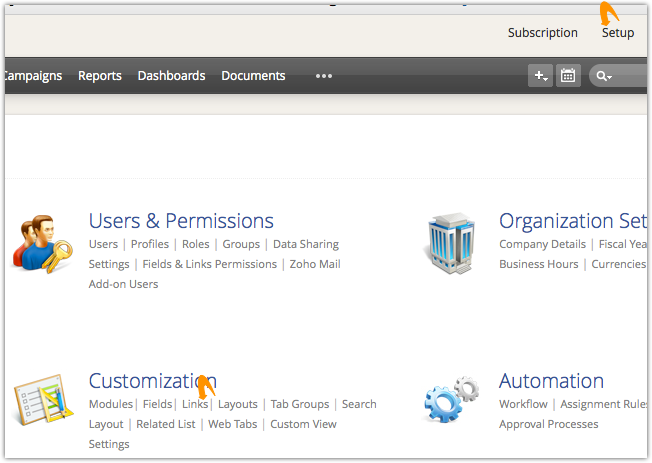The height and width of the screenshot is (463, 652).
Task: Open the calendar icon in toolbar
Action: pyautogui.click(x=568, y=76)
